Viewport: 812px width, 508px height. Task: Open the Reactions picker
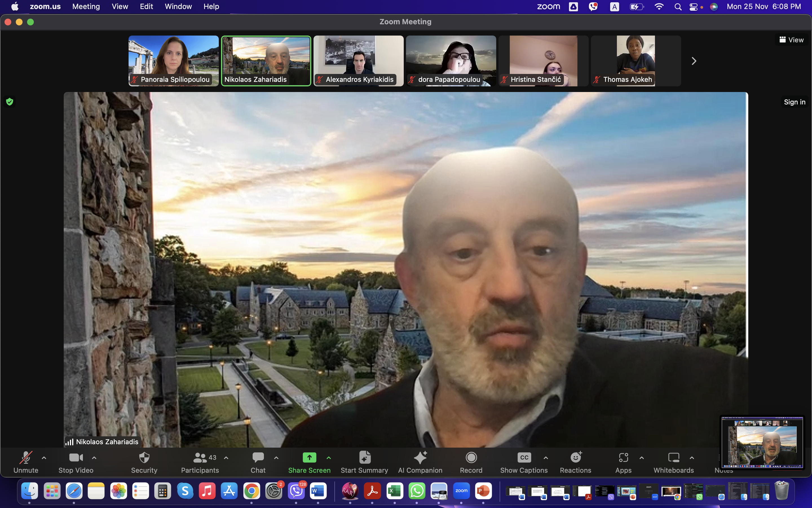tap(575, 462)
